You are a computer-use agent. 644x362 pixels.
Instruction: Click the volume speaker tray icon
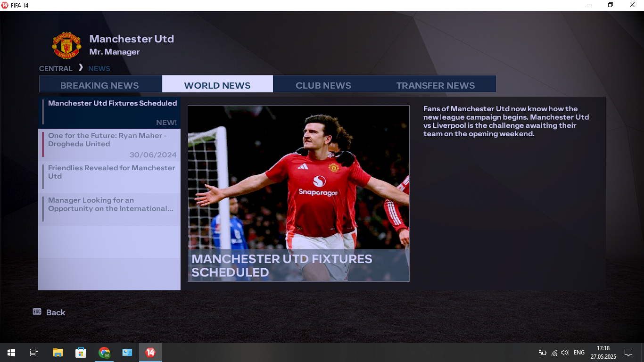565,353
